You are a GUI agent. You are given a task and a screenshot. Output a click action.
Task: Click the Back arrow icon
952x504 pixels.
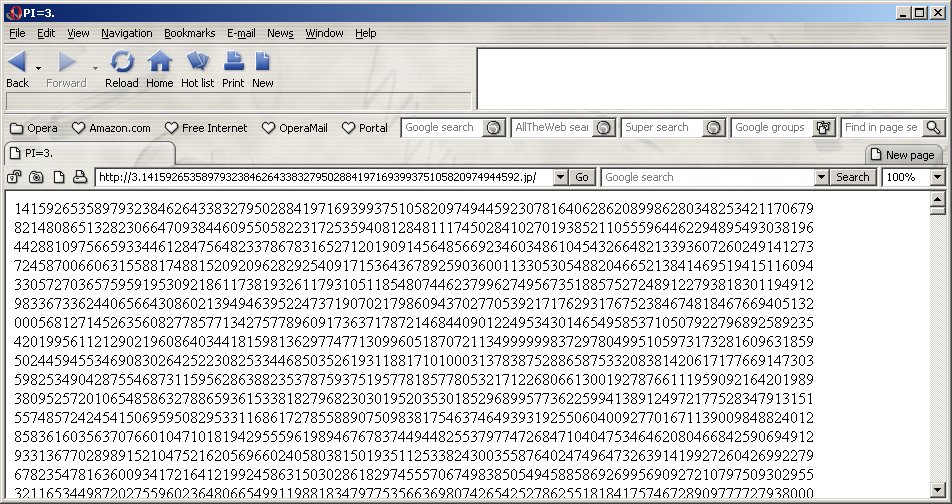[17, 61]
